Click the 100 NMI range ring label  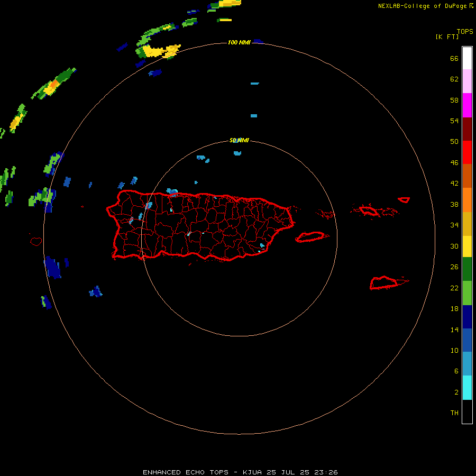pyautogui.click(x=239, y=42)
